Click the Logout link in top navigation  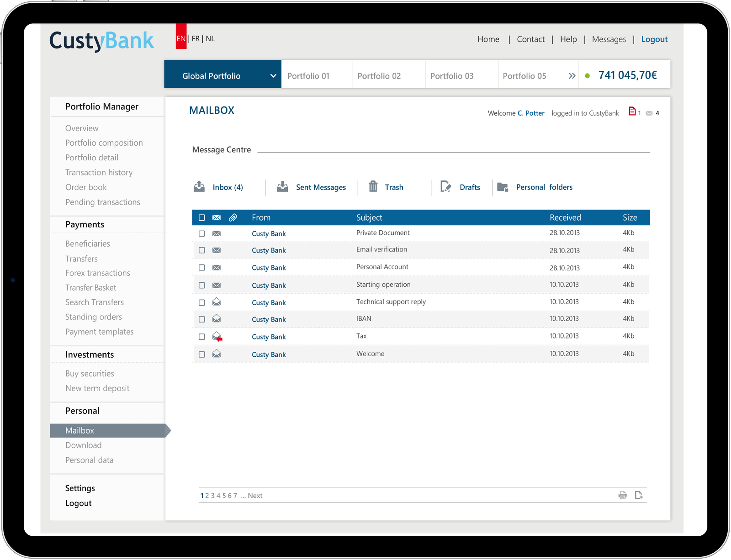[x=654, y=39]
